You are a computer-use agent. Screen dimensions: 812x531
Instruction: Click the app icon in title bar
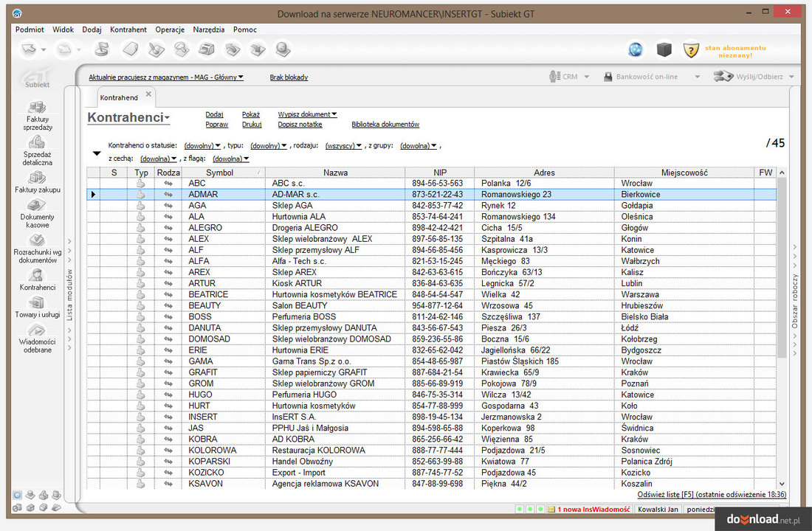click(17, 13)
